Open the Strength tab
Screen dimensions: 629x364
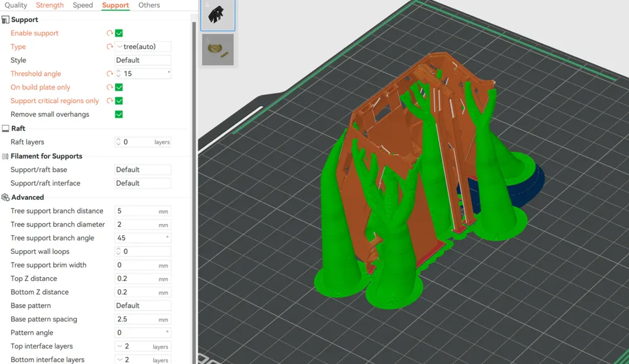tap(50, 5)
